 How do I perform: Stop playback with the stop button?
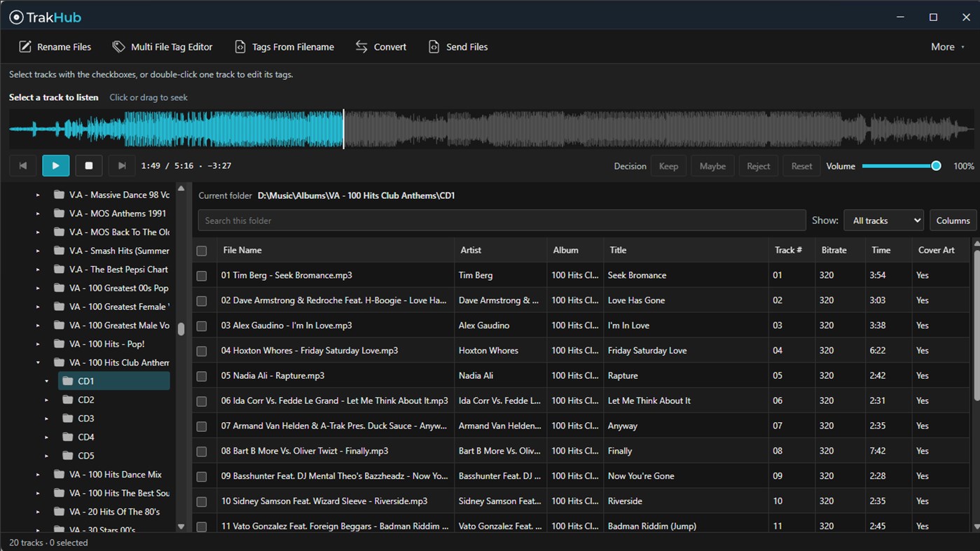tap(89, 166)
